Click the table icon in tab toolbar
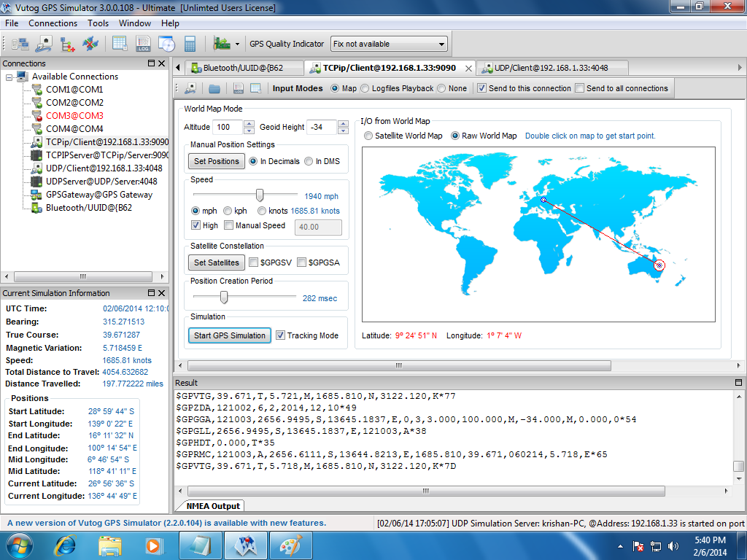Screen dimensions: 747x560 [256, 88]
